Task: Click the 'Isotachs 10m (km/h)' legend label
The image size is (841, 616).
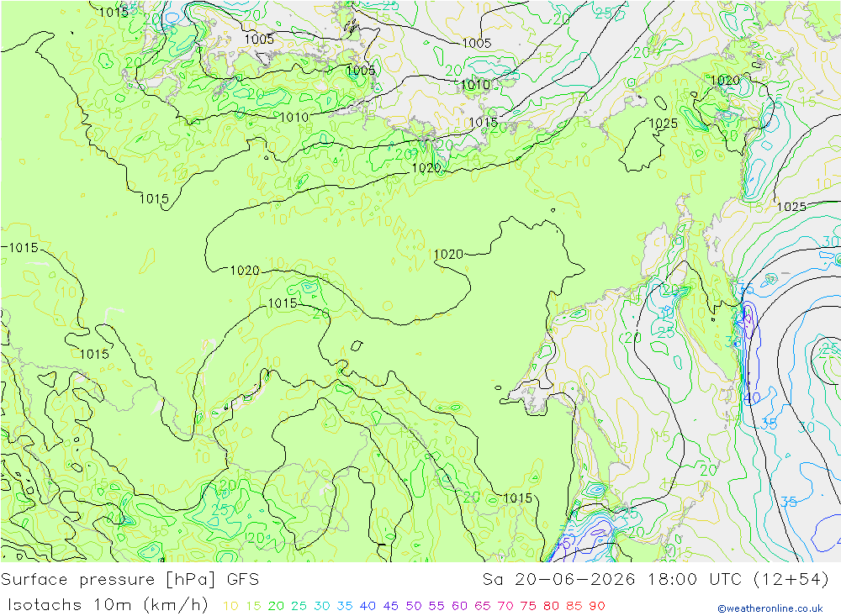Action: 108,605
